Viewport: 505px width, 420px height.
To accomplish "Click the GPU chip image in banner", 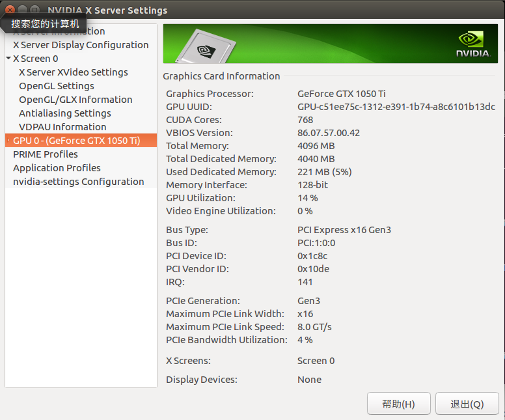I will pos(206,46).
